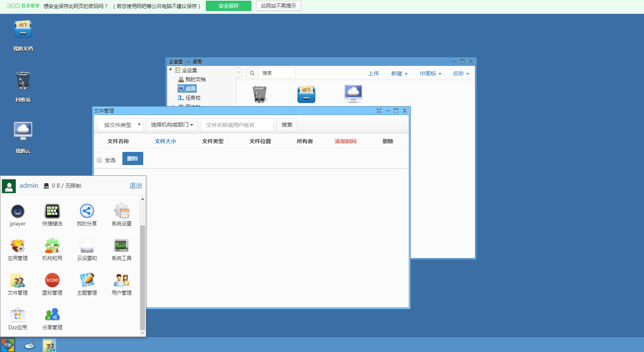This screenshot has height=352, width=644.
Task: Open the 主题管理 icon
Action: click(x=87, y=281)
